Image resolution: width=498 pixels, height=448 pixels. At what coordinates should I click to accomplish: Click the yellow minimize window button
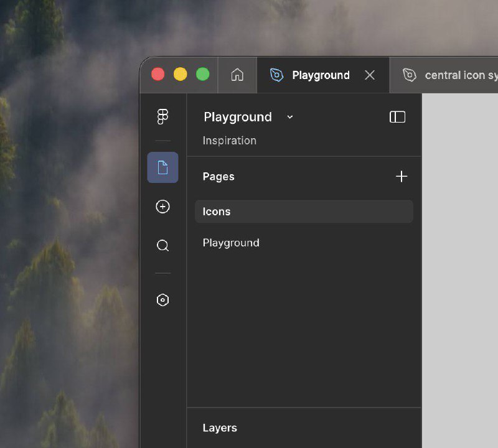coord(181,75)
